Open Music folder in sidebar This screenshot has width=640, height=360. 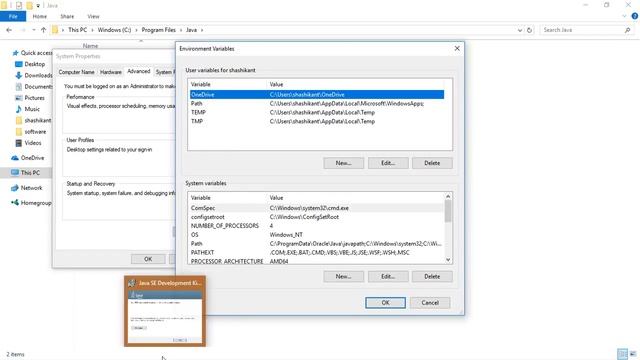point(27,109)
